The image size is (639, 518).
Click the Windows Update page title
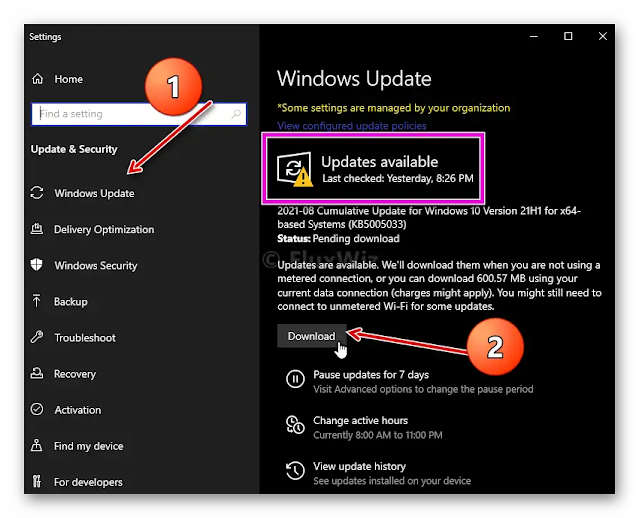pos(354,79)
